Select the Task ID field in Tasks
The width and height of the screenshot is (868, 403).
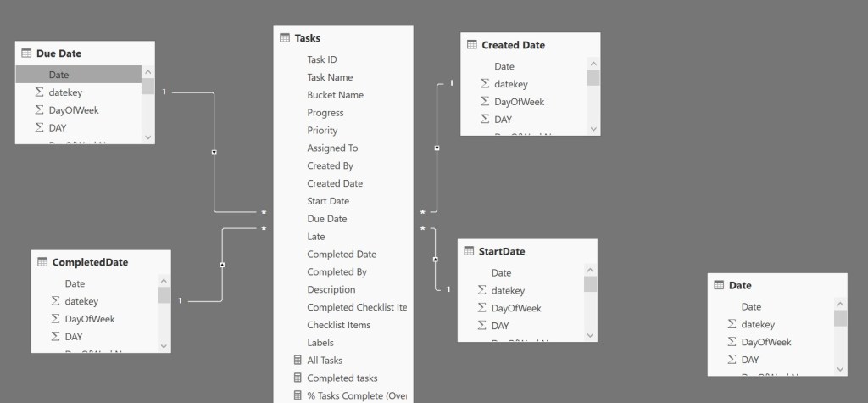pyautogui.click(x=322, y=59)
